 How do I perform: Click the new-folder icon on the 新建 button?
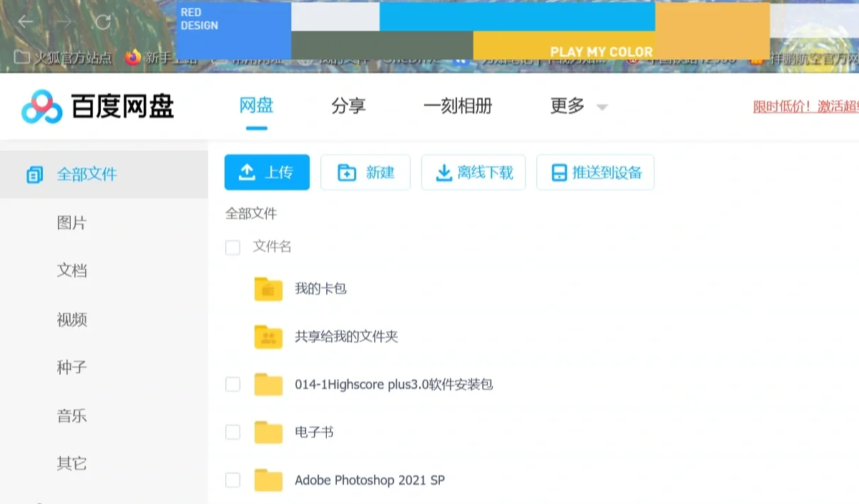pyautogui.click(x=346, y=172)
